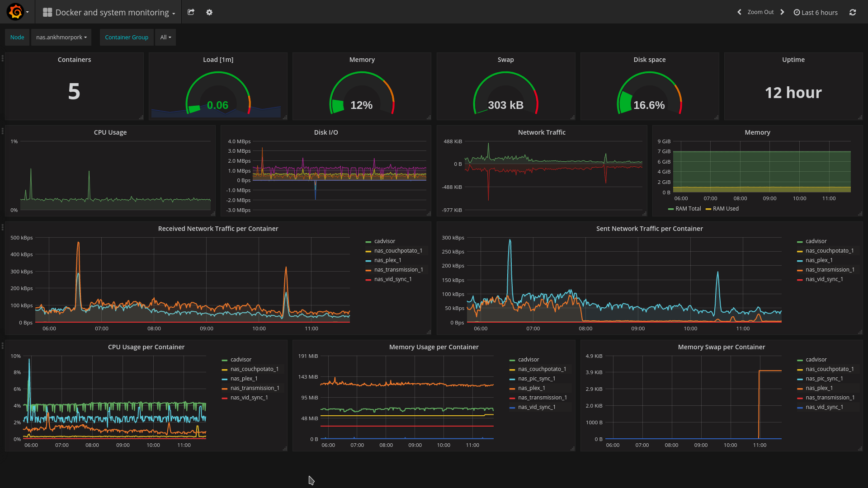
Task: Open the nas.ankhmorpork node dropdown
Action: tap(61, 38)
